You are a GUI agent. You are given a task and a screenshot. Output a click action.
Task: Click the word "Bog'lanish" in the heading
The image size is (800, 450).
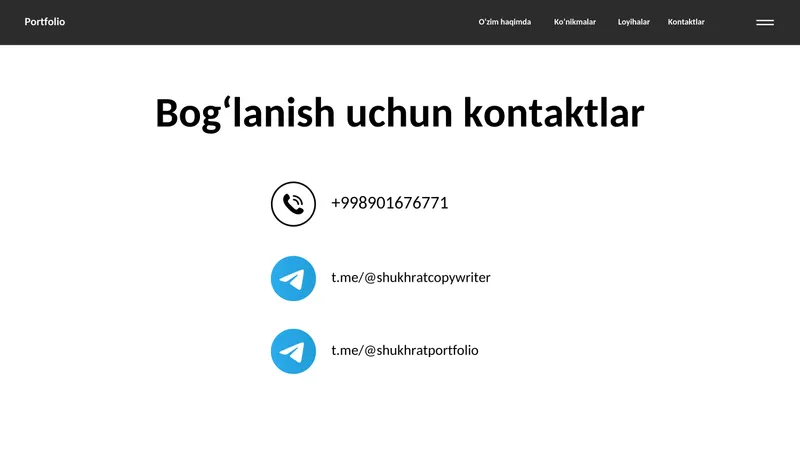[x=245, y=113]
